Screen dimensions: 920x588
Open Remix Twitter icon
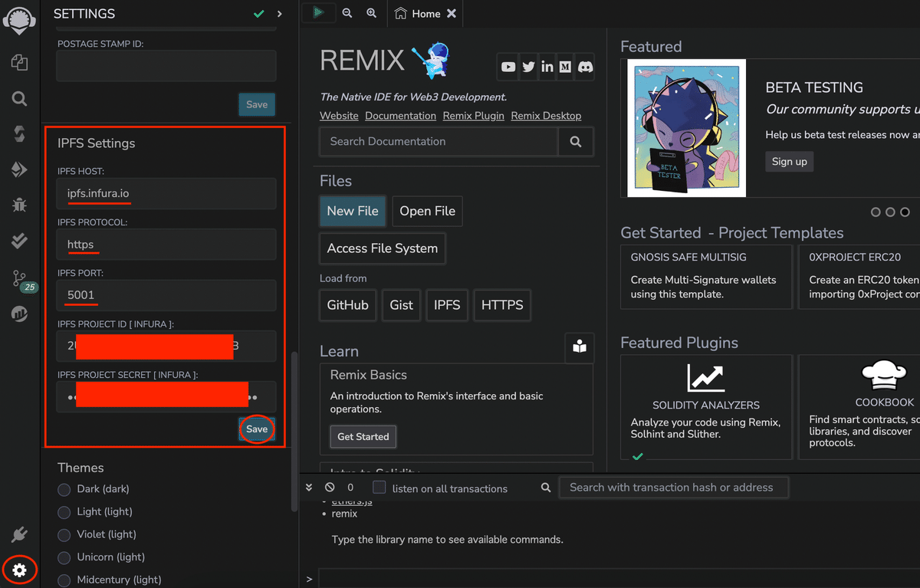point(528,67)
